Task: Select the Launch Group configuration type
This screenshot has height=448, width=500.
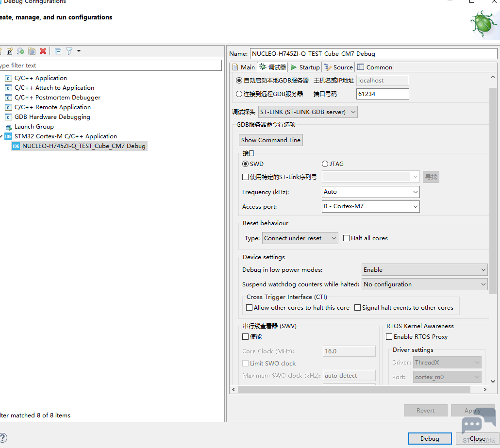Action: 34,127
